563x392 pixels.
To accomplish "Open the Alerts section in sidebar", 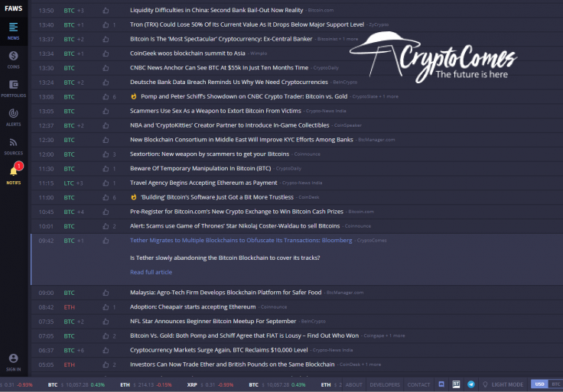I will (13, 117).
